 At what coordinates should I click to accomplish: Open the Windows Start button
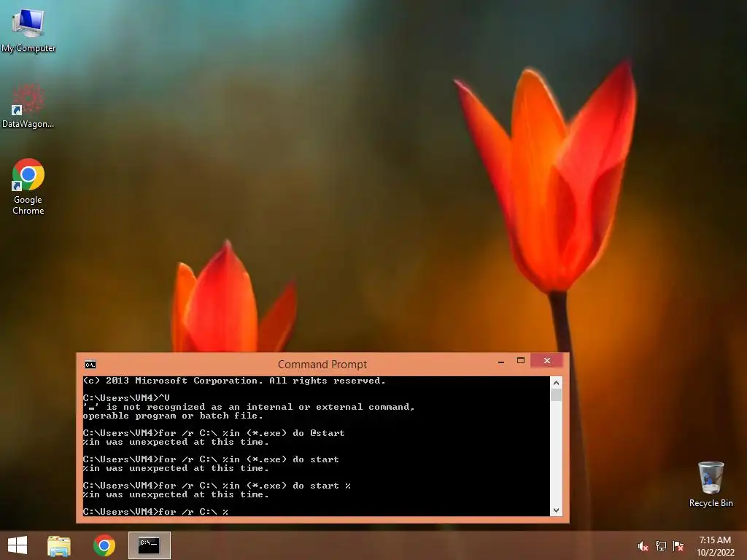18,545
